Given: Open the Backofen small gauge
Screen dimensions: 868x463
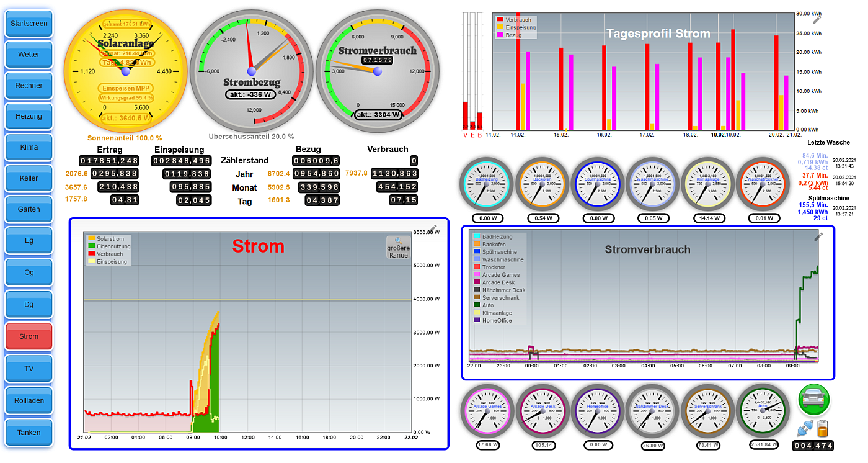Looking at the screenshot, I should (x=542, y=184).
